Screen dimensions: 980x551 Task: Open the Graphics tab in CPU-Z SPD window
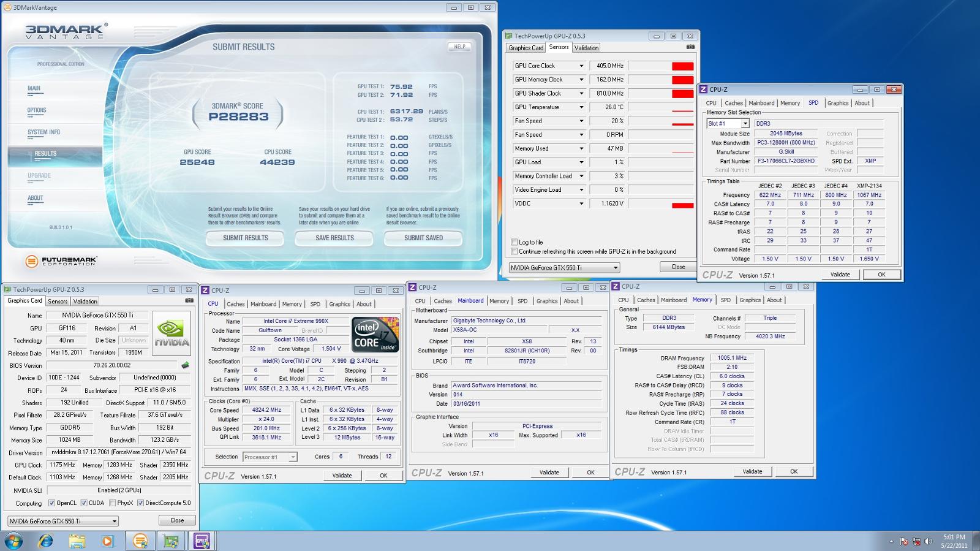point(838,103)
